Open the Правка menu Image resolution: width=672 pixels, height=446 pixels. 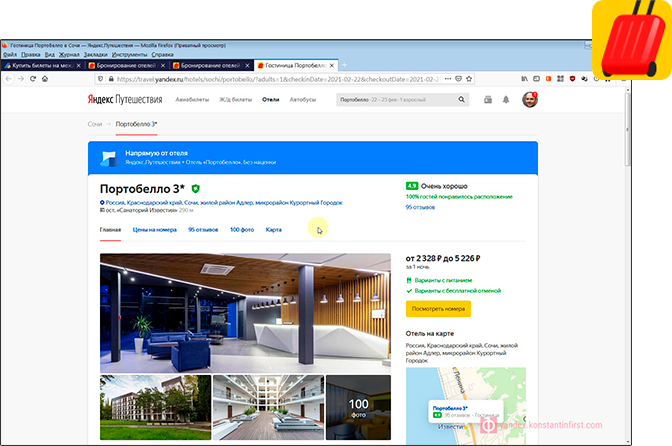pyautogui.click(x=30, y=54)
